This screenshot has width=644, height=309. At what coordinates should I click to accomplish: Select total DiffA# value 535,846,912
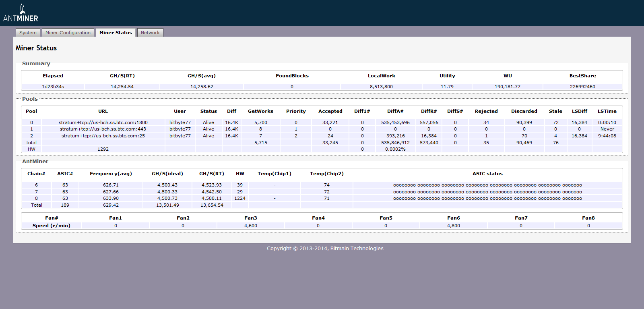click(395, 143)
